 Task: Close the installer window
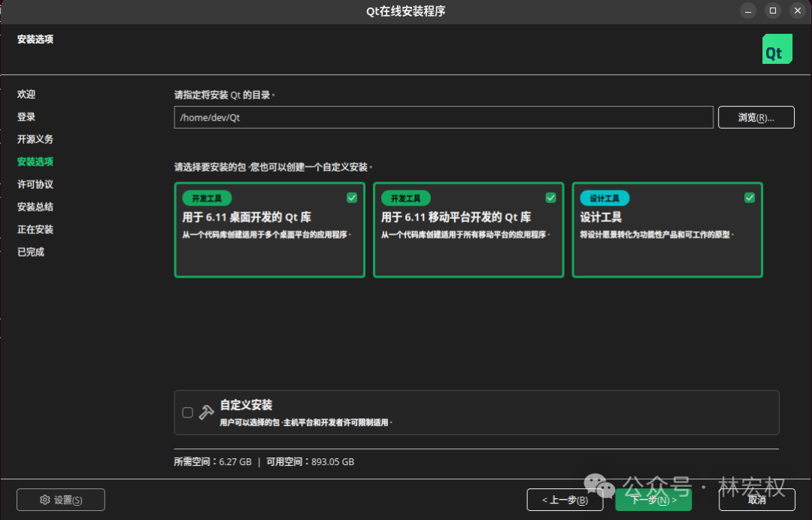[x=798, y=11]
